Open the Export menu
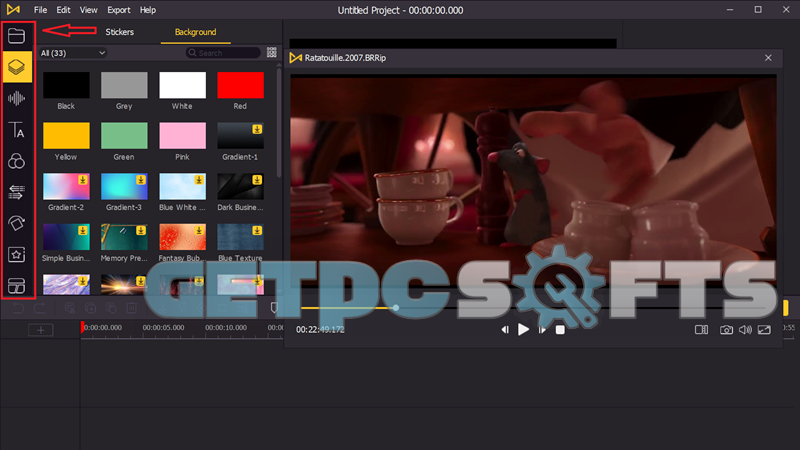Screen dimensions: 800x450 point(118,10)
